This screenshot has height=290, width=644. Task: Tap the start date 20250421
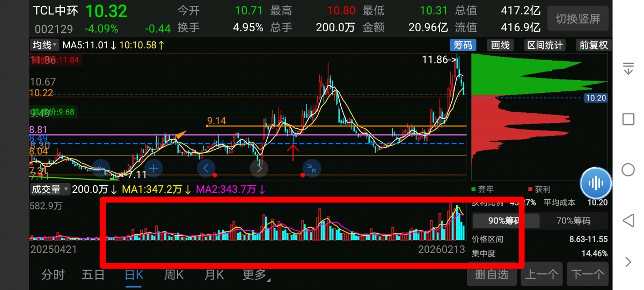pyautogui.click(x=54, y=250)
